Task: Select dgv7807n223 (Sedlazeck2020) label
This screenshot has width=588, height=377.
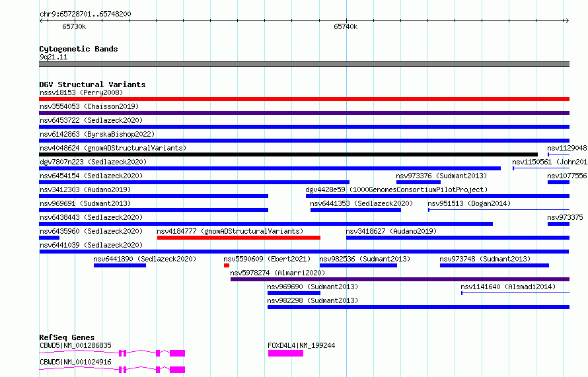Action: [93, 162]
